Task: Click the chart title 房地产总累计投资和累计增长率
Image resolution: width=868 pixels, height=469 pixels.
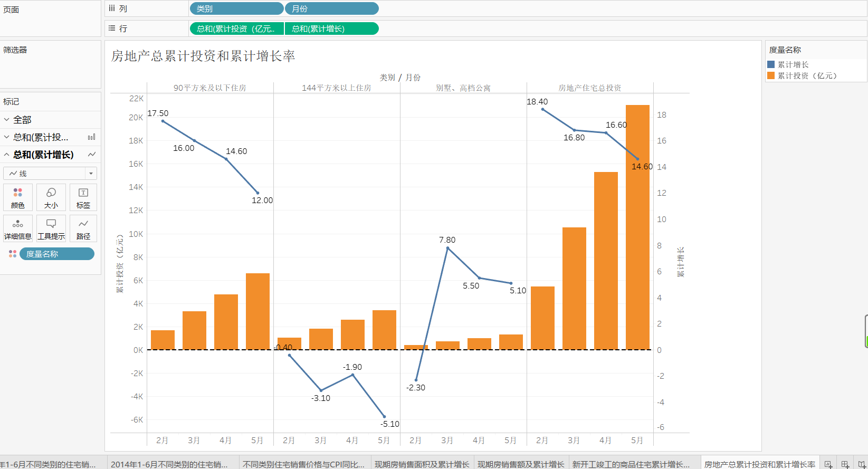Action: pyautogui.click(x=203, y=56)
